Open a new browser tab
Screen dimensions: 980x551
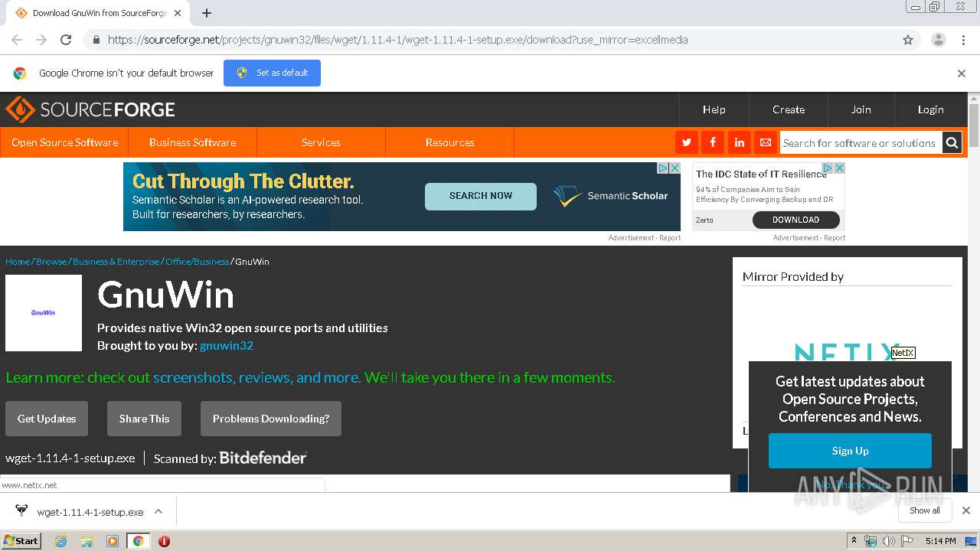tap(207, 13)
